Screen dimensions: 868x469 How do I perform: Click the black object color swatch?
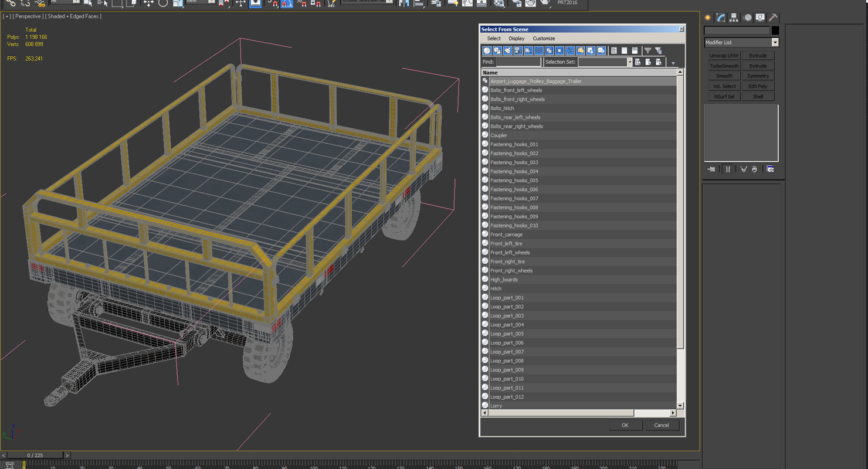pos(775,30)
